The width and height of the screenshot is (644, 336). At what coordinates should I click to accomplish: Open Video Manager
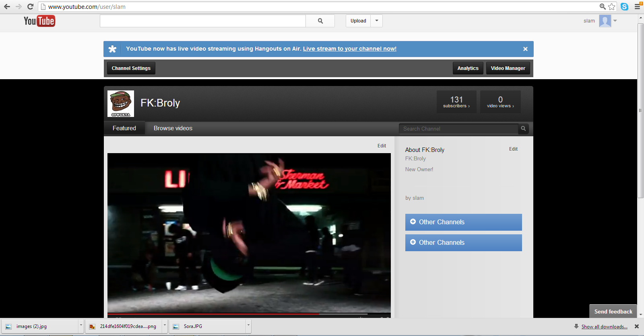pos(508,68)
